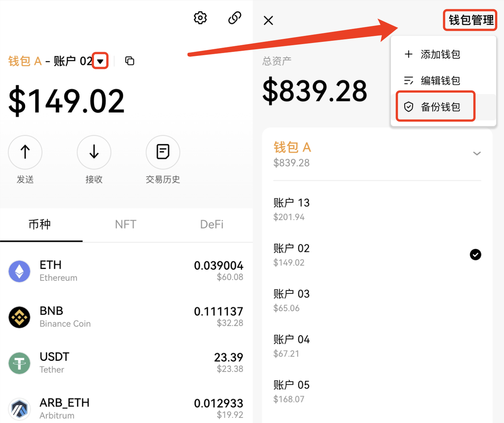The width and height of the screenshot is (504, 423).
Task: Click the Binance Coin token icon
Action: (19, 317)
